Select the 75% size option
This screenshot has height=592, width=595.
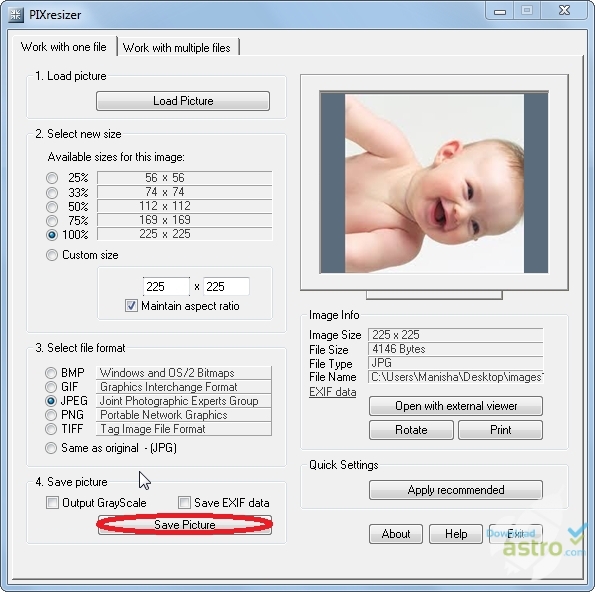pyautogui.click(x=52, y=220)
